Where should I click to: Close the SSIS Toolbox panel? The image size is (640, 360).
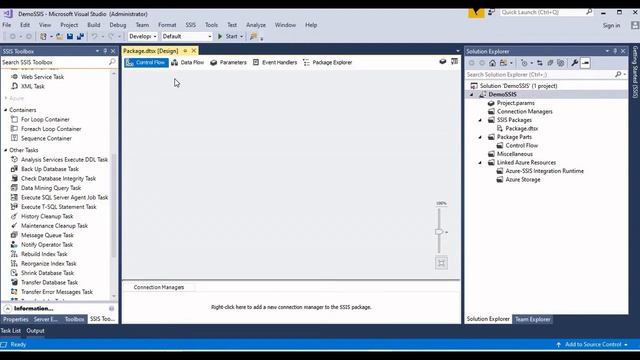point(113,51)
